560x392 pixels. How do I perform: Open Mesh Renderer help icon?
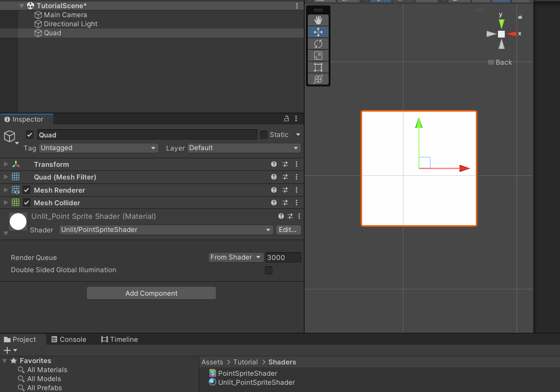[x=274, y=190]
